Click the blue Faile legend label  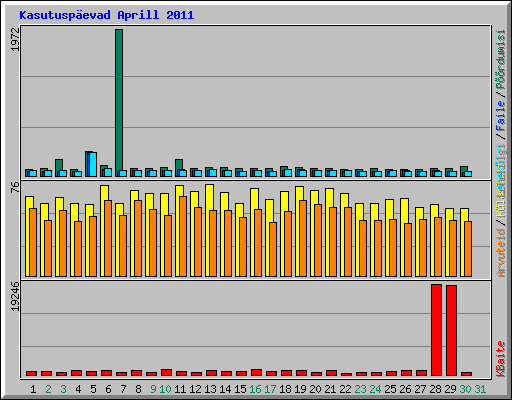501,116
